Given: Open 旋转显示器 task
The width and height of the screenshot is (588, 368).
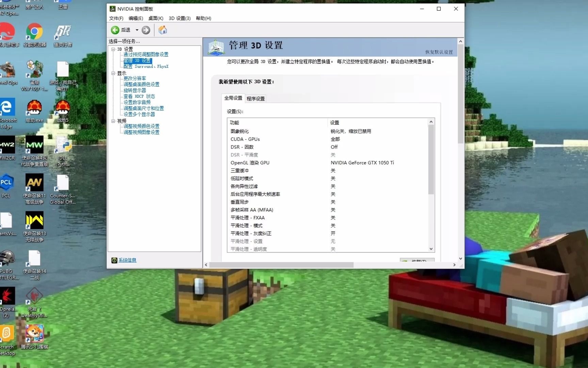Looking at the screenshot, I should coord(134,90).
